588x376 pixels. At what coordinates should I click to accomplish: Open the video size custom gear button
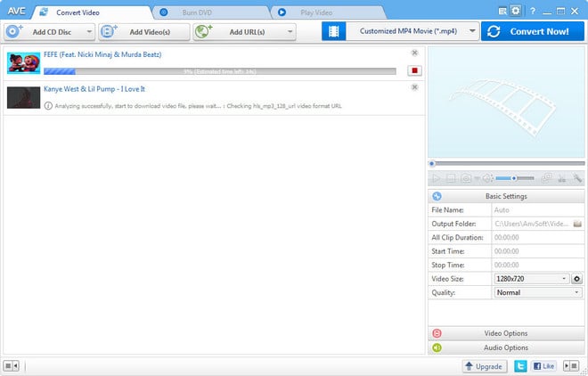[x=576, y=279]
